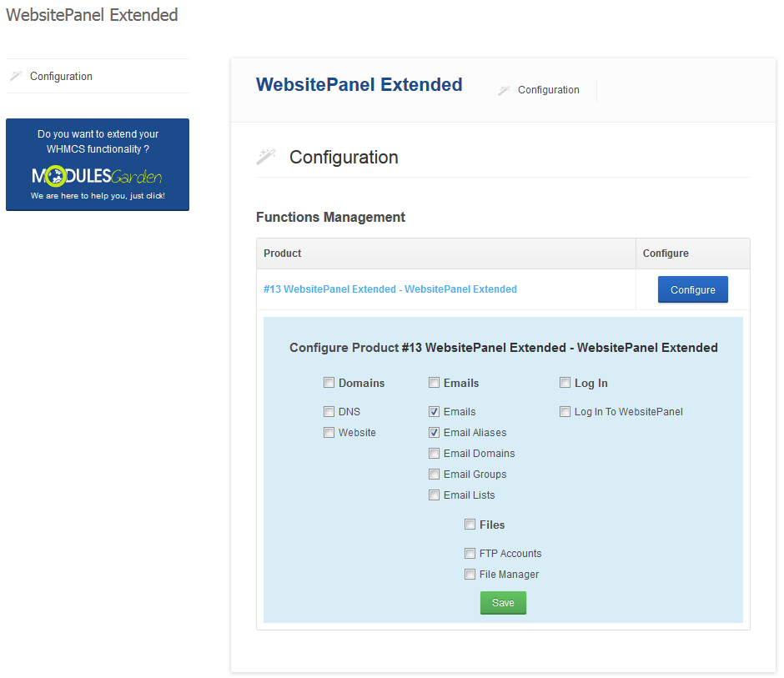Click the large wand icon beside Configuration heading
The height and width of the screenshot is (678, 784).
(x=266, y=157)
